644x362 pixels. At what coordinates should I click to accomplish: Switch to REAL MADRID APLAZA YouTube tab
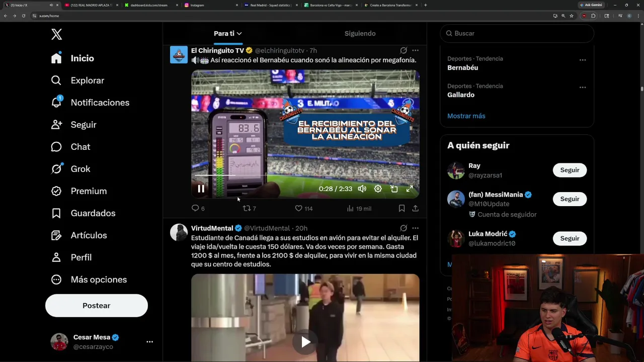(91, 5)
